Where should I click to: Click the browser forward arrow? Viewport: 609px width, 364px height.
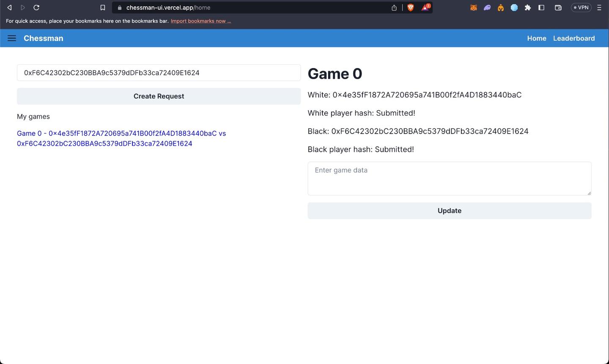point(23,8)
